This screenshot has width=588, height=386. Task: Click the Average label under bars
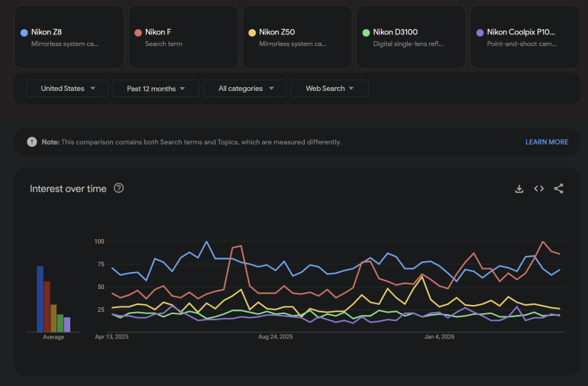53,337
